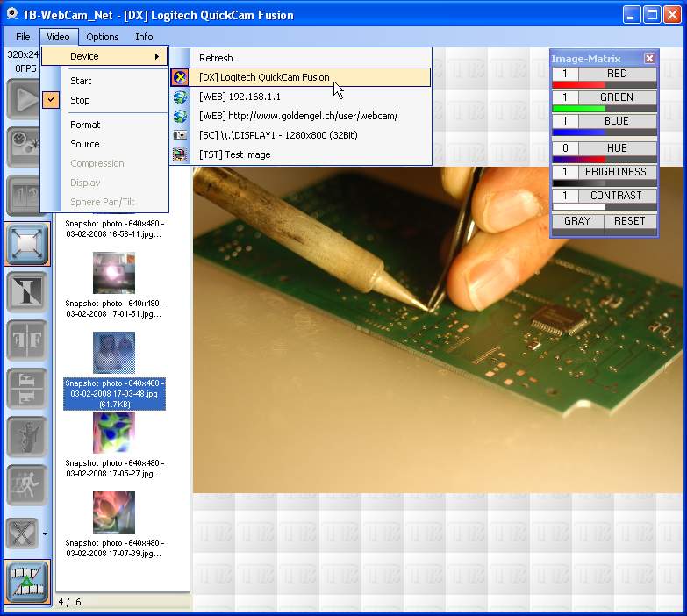Choose Format in Video menu
Viewport: 687px width, 616px height.
click(104, 125)
